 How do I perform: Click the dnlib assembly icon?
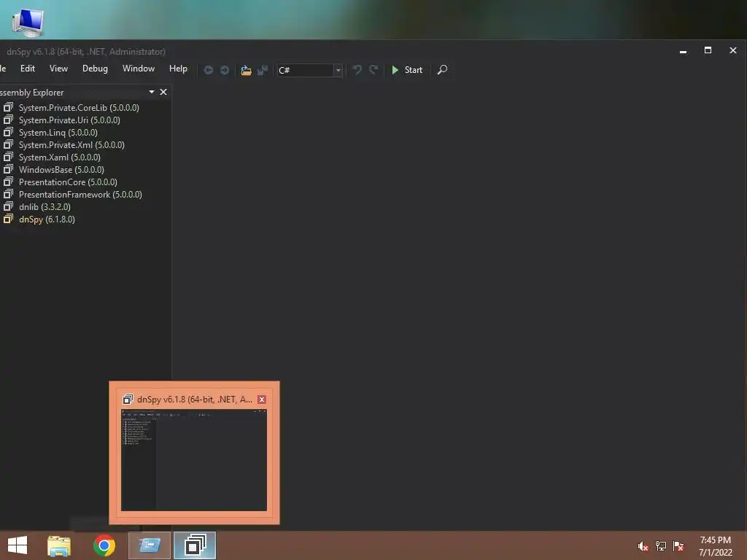pyautogui.click(x=8, y=206)
